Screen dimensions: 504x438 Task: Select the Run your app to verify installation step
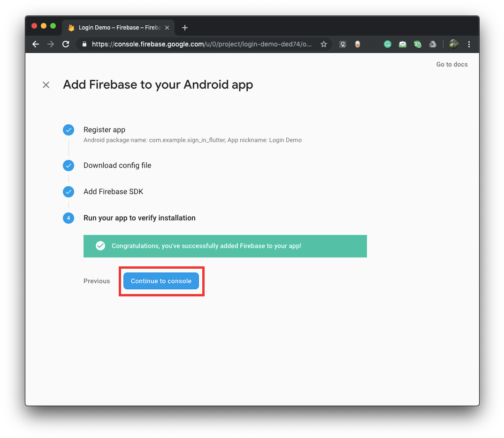(x=139, y=218)
